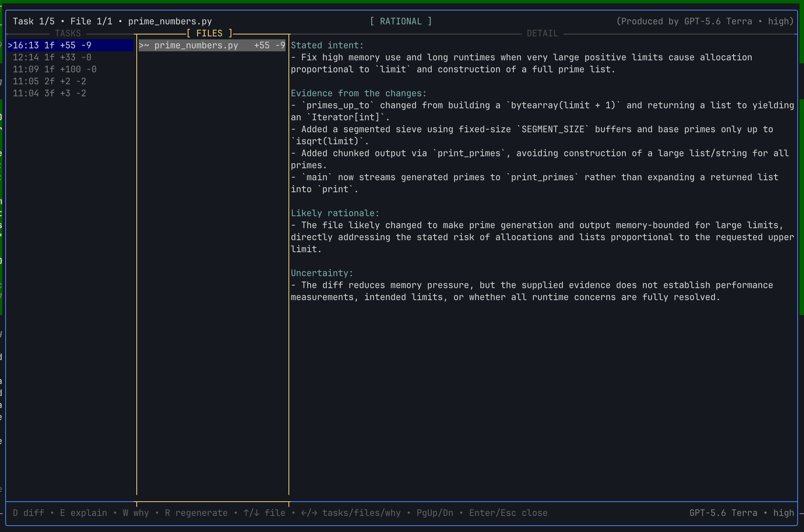
Task: Click the line 'Fix high memory use and long runtimes'
Action: click(522, 57)
